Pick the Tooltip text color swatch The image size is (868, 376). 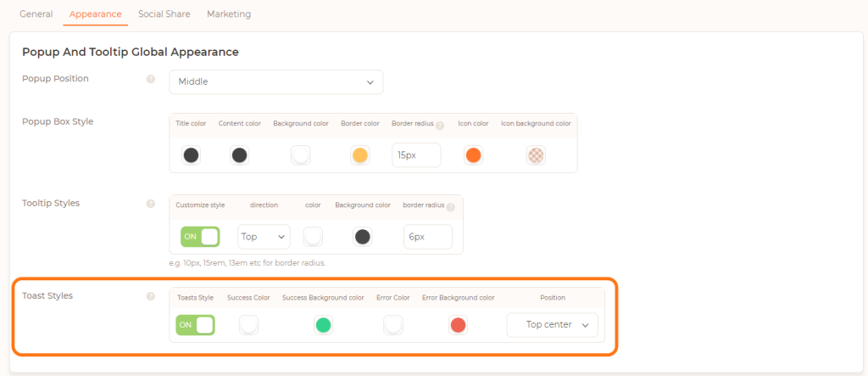pos(313,237)
